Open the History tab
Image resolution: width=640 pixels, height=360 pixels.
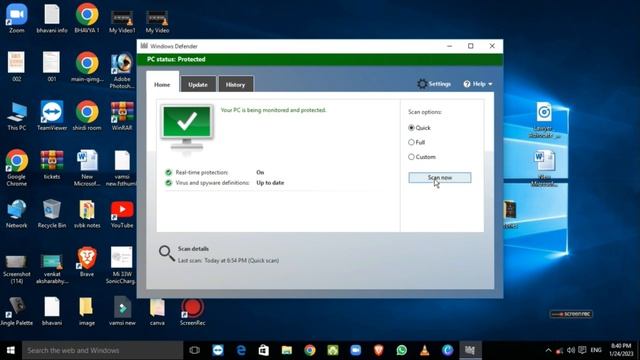point(236,84)
